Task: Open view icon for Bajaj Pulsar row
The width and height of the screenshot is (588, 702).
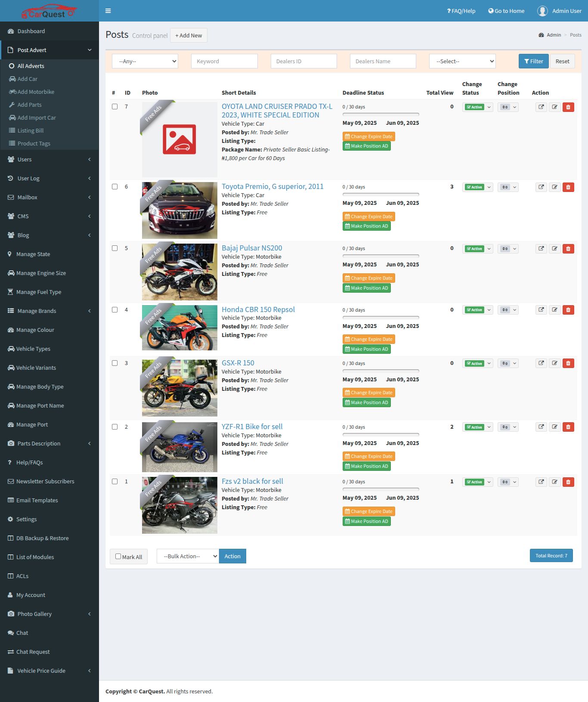Action: pos(541,249)
